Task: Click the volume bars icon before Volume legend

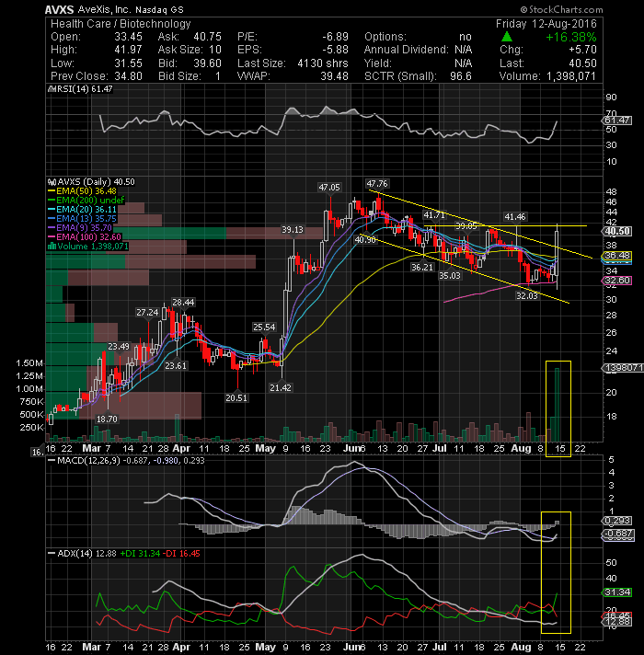Action: [52, 247]
